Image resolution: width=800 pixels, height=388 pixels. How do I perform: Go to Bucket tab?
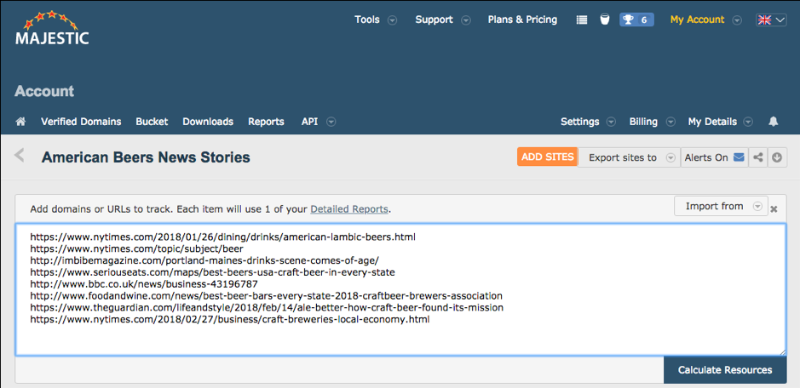click(x=152, y=122)
